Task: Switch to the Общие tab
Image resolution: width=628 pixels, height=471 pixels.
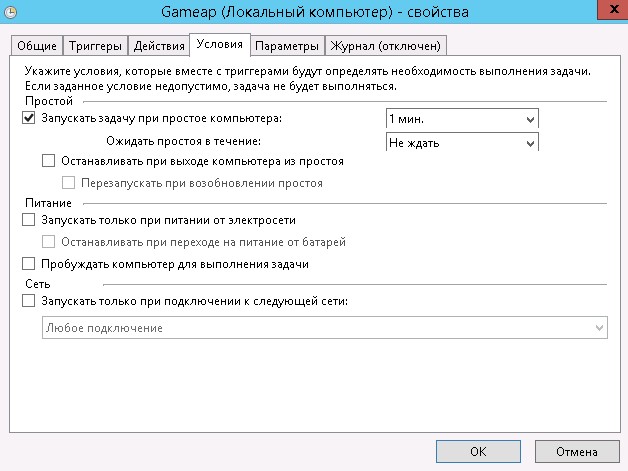Action: click(36, 46)
